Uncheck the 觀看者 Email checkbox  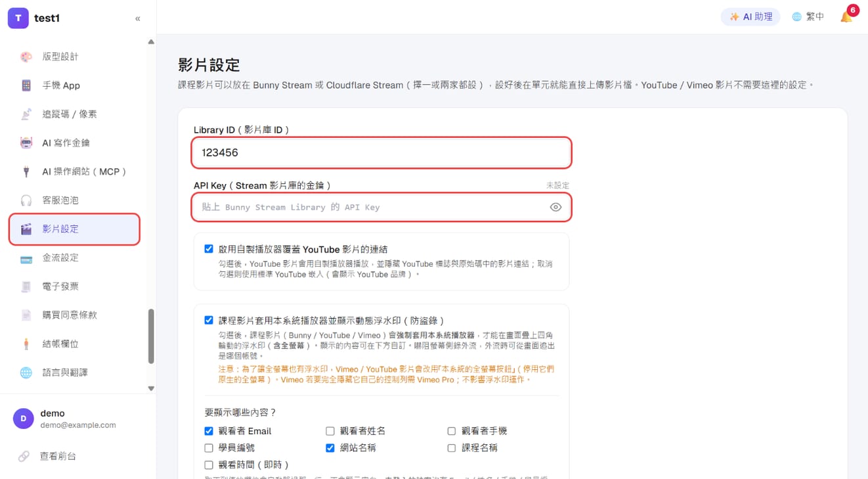pos(209,431)
